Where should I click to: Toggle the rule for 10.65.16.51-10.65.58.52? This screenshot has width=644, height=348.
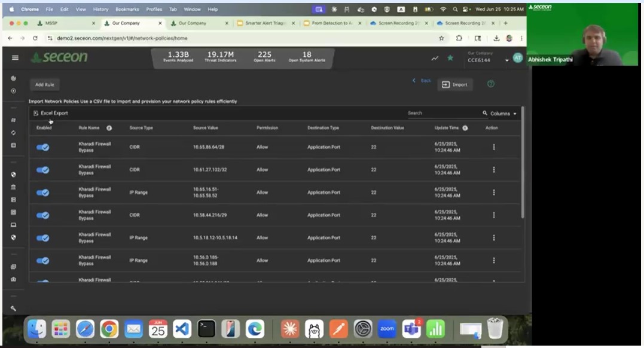(42, 193)
